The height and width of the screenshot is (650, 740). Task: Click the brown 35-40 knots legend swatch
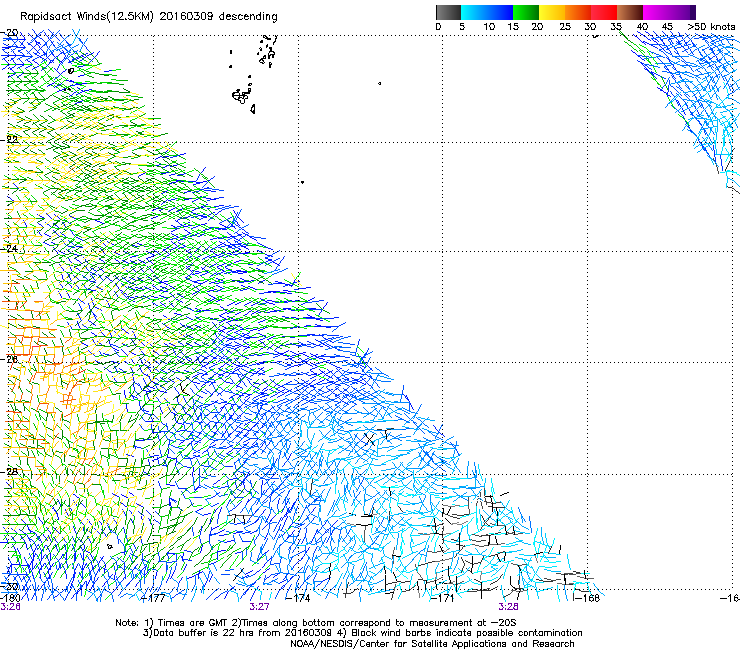coord(630,12)
